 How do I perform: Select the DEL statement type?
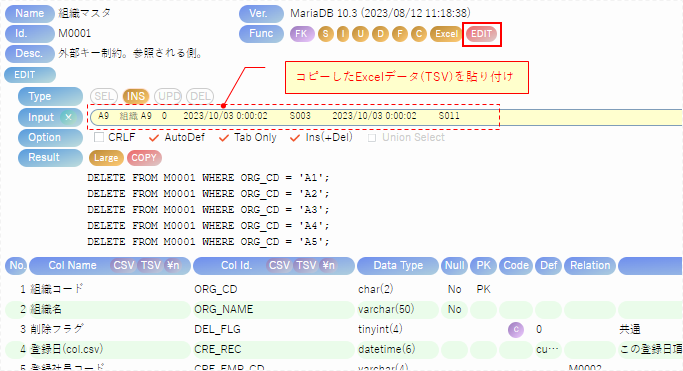tap(200, 96)
